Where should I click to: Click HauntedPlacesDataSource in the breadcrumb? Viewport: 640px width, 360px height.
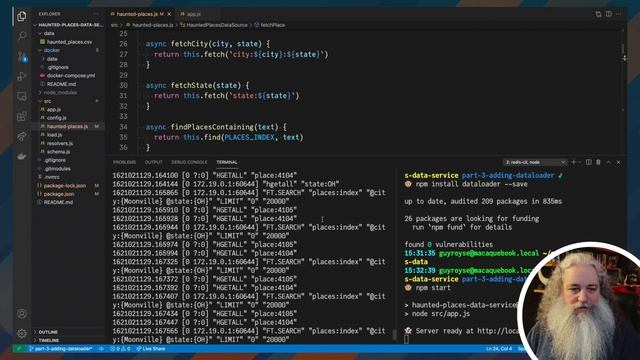tap(217, 25)
